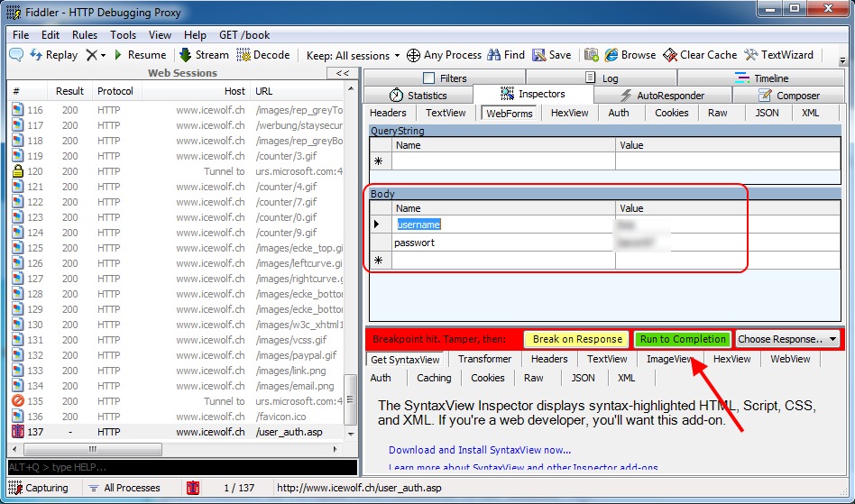This screenshot has height=504, width=855.
Task: Select the request XML tab
Action: pos(810,113)
